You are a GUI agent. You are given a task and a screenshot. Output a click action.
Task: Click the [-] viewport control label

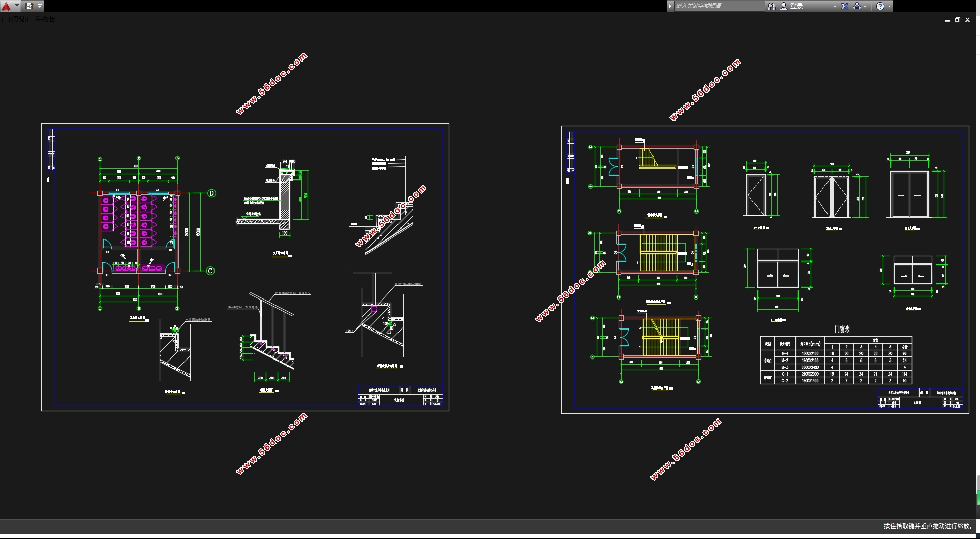pos(5,19)
